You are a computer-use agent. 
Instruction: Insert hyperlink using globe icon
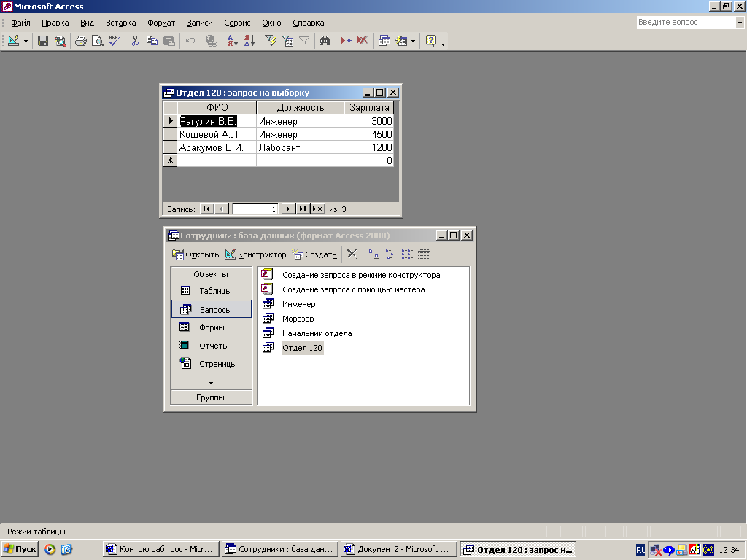click(211, 41)
